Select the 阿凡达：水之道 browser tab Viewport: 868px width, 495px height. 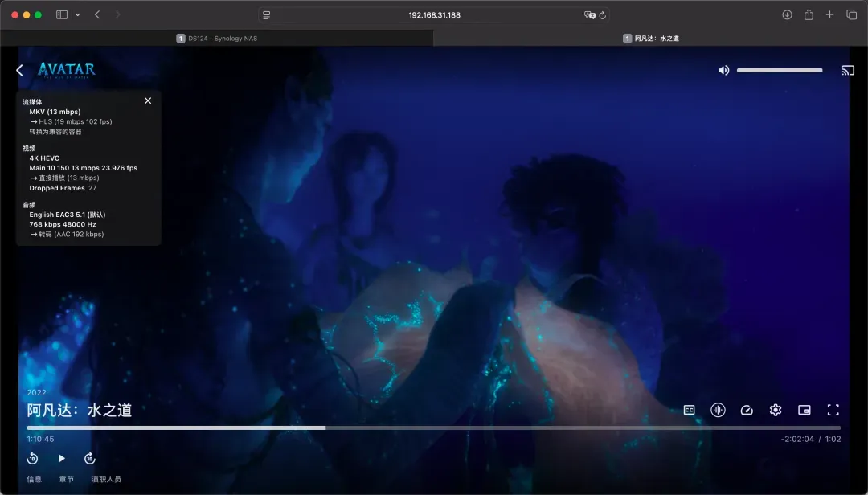tap(650, 39)
